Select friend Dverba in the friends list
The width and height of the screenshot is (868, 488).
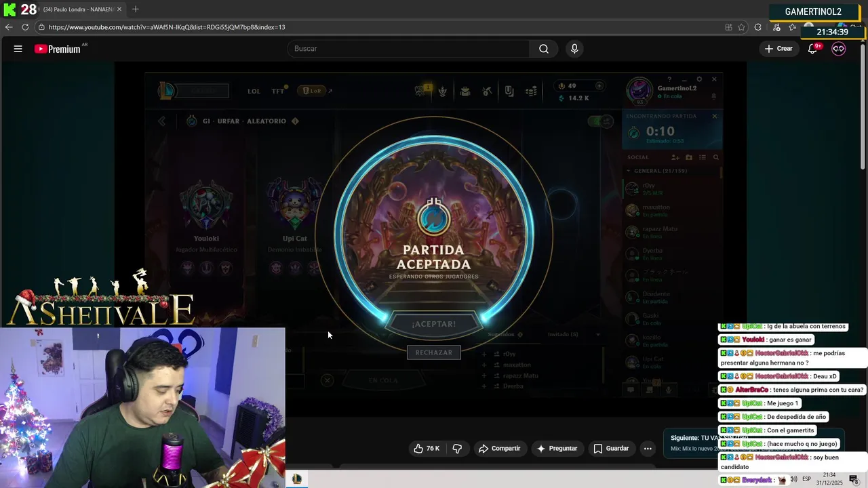pos(670,254)
